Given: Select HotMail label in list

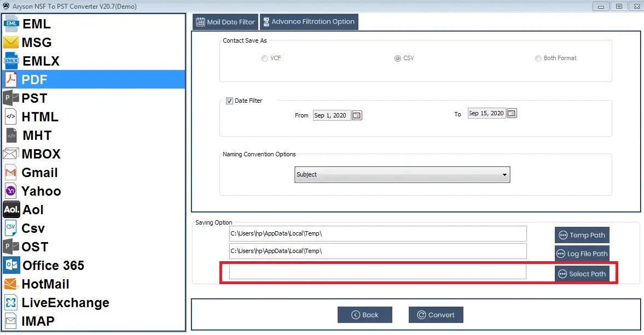Looking at the screenshot, I should coord(45,284).
